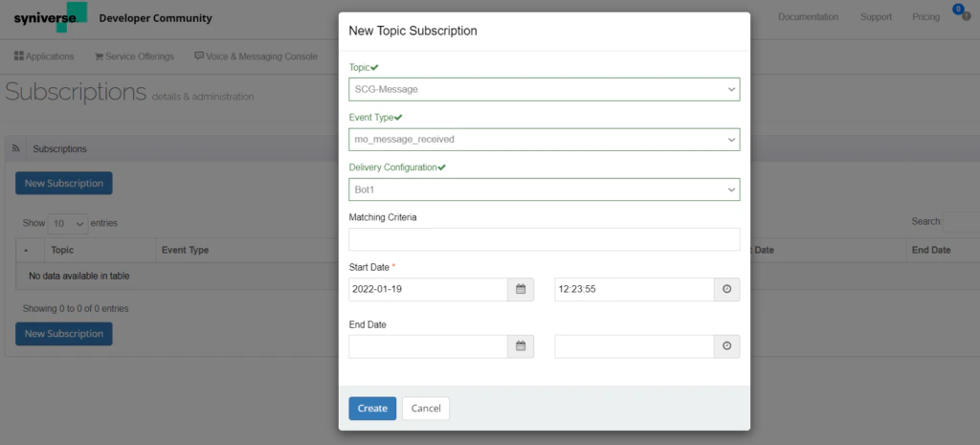Click the Syniverse logo
Screen dimensions: 980x445
click(50, 17)
